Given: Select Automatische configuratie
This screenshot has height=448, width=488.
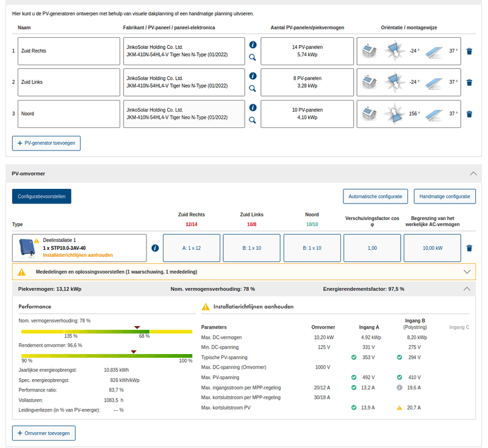Looking at the screenshot, I should tap(375, 196).
